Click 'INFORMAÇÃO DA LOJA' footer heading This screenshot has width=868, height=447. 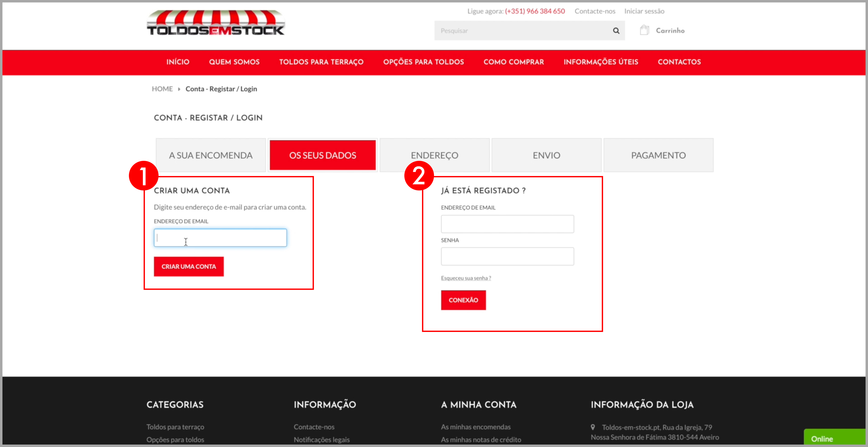(642, 405)
